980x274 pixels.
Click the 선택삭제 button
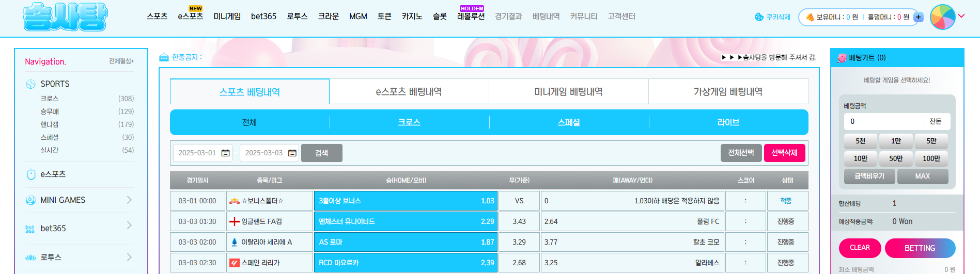[784, 153]
